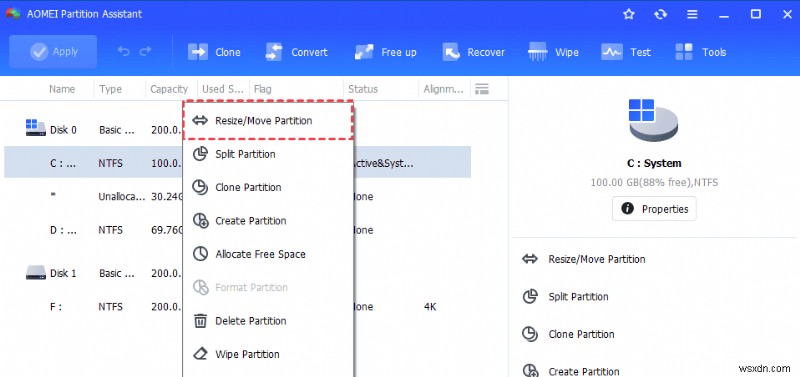Open the Convert tool
This screenshot has height=377, width=800.
click(296, 52)
